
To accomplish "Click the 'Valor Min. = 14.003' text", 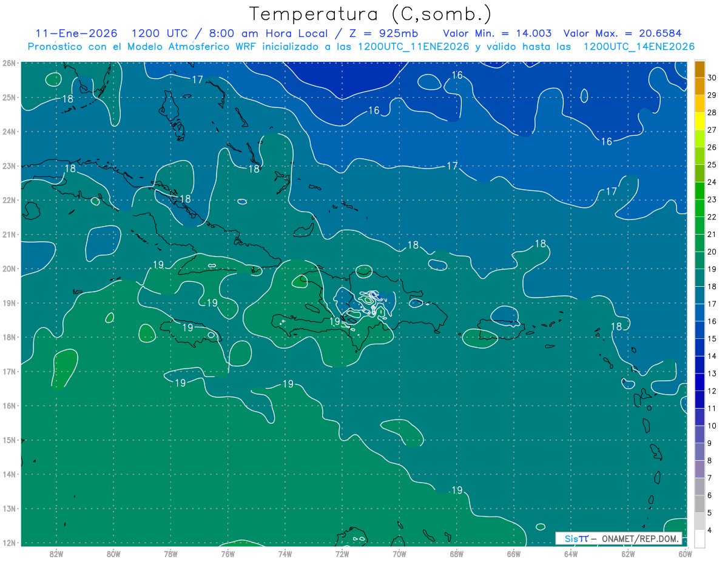I will coord(497,33).
